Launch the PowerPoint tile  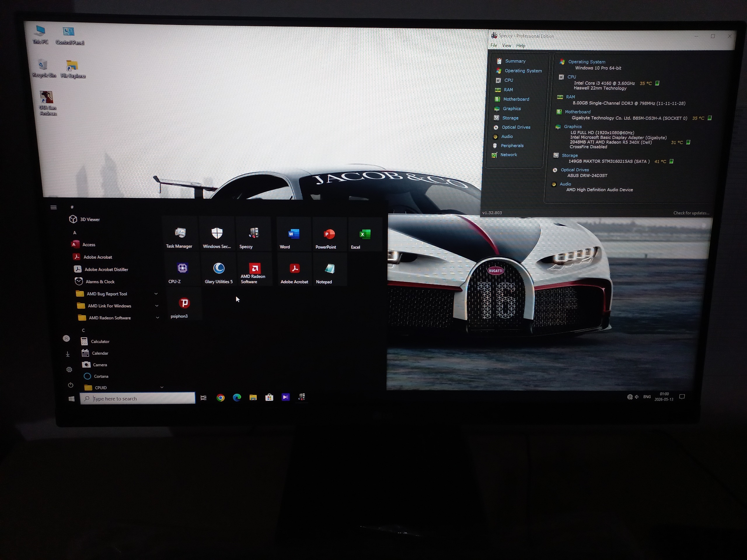(x=329, y=235)
